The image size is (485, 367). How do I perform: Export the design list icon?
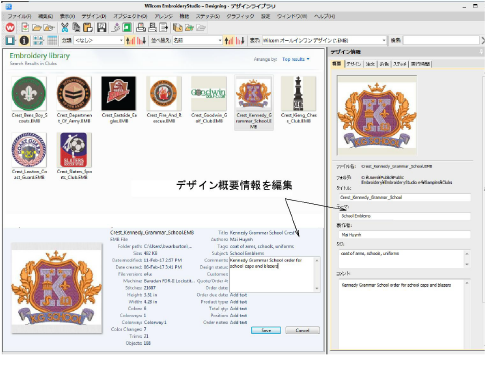click(164, 28)
